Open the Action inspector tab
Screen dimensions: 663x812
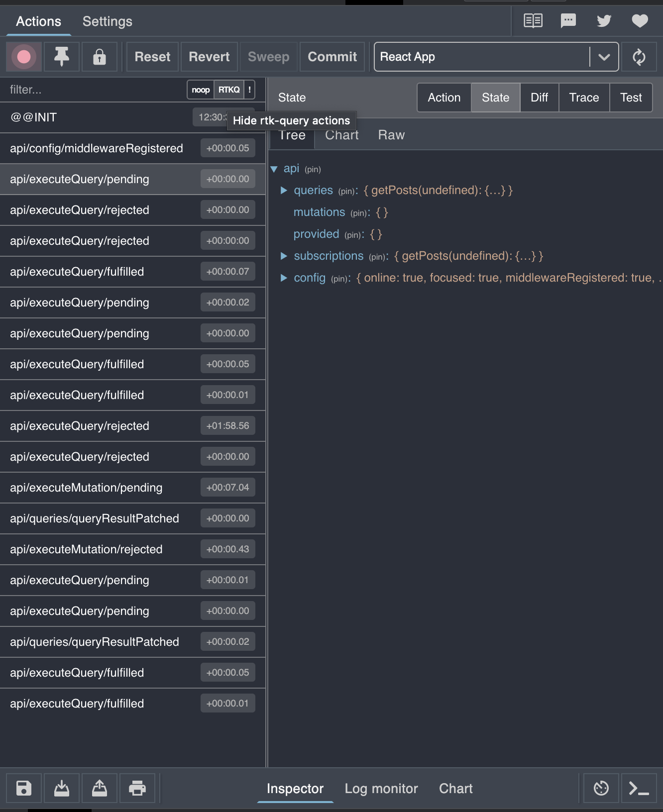(444, 98)
